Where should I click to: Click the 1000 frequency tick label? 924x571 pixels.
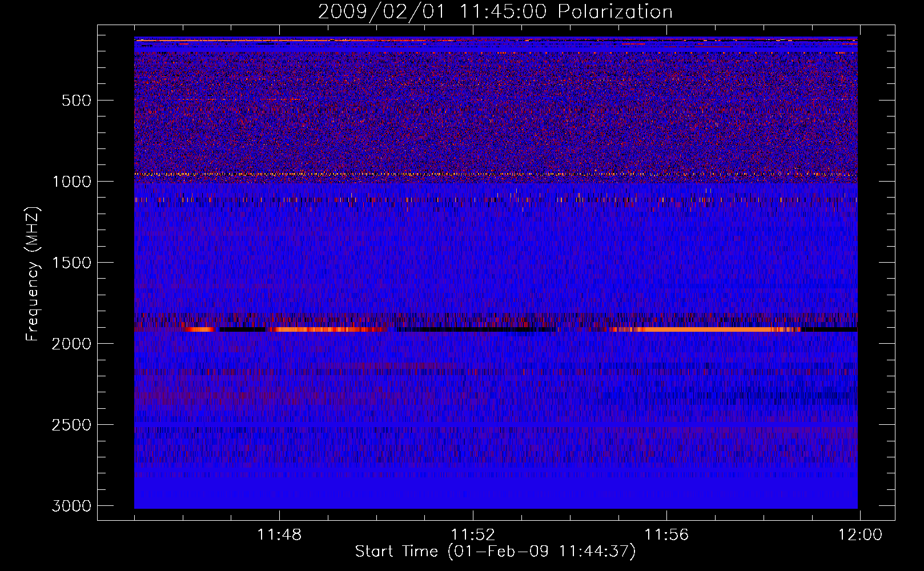(71, 182)
